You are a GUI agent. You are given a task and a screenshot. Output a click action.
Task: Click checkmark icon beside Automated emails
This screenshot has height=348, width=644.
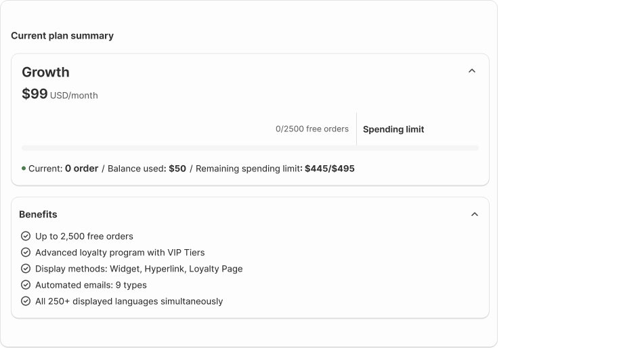point(26,285)
